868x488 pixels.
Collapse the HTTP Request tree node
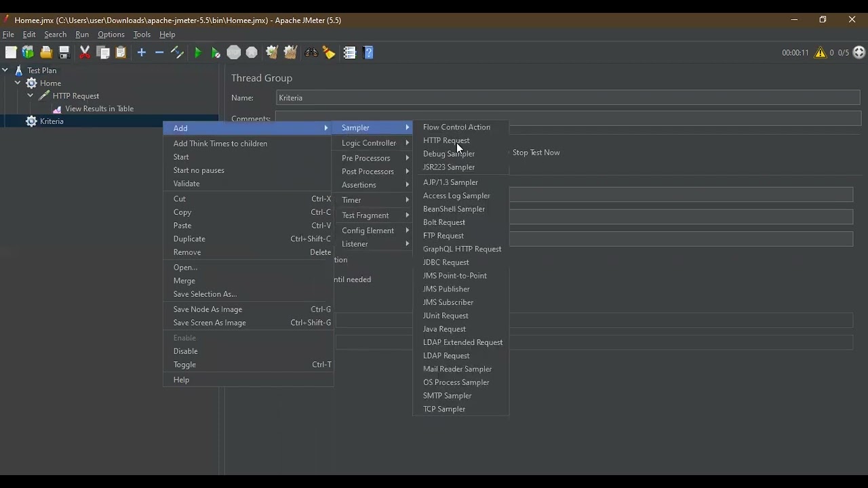pyautogui.click(x=31, y=96)
